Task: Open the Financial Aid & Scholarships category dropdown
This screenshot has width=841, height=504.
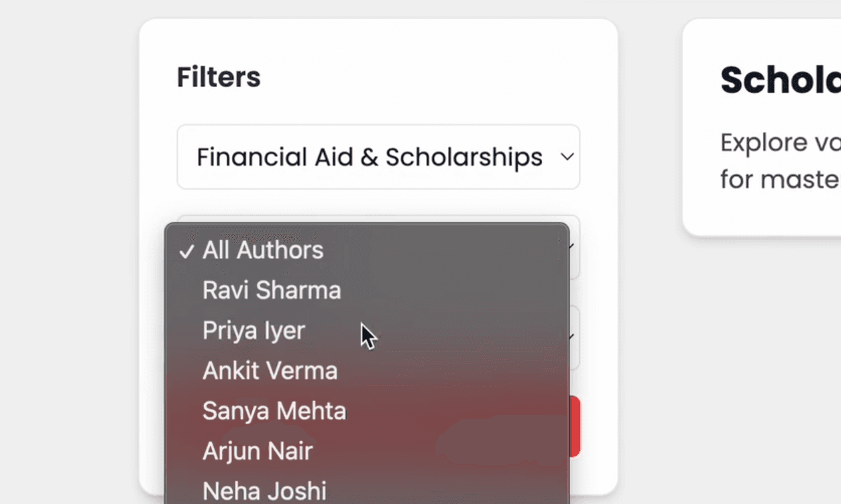Action: point(378,157)
